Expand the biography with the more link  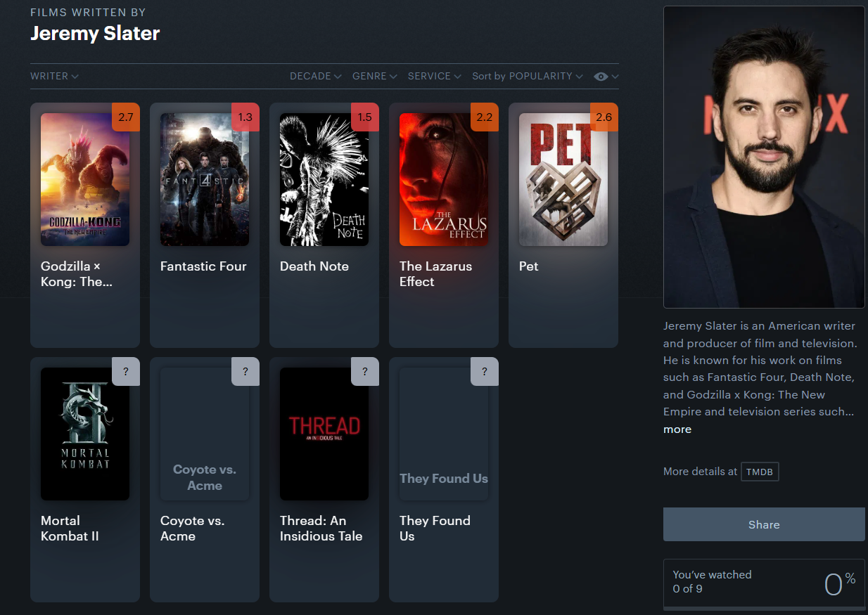pyautogui.click(x=677, y=429)
